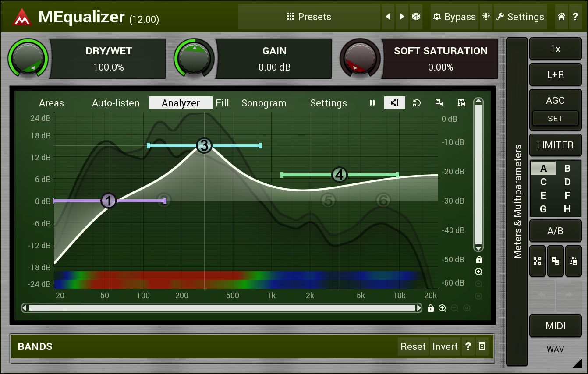This screenshot has height=374, width=588.
Task: Expand the Meters & Multiparameters panel
Action: point(517,201)
